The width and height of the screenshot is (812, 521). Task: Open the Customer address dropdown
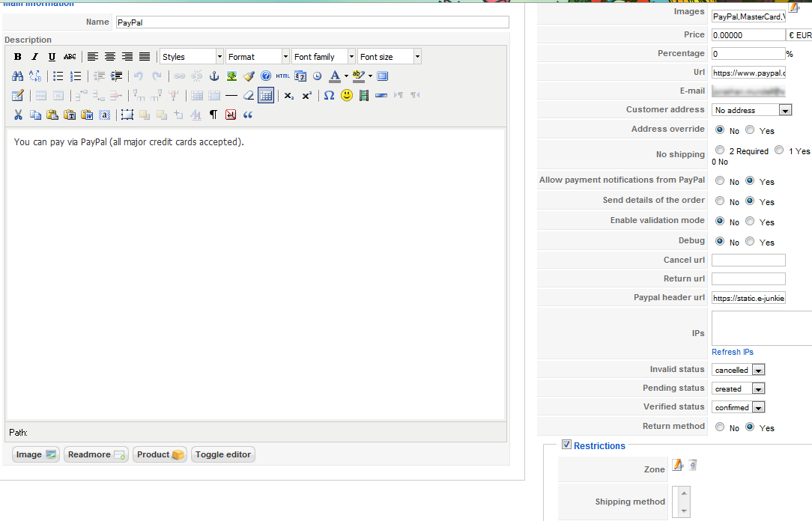click(x=752, y=110)
